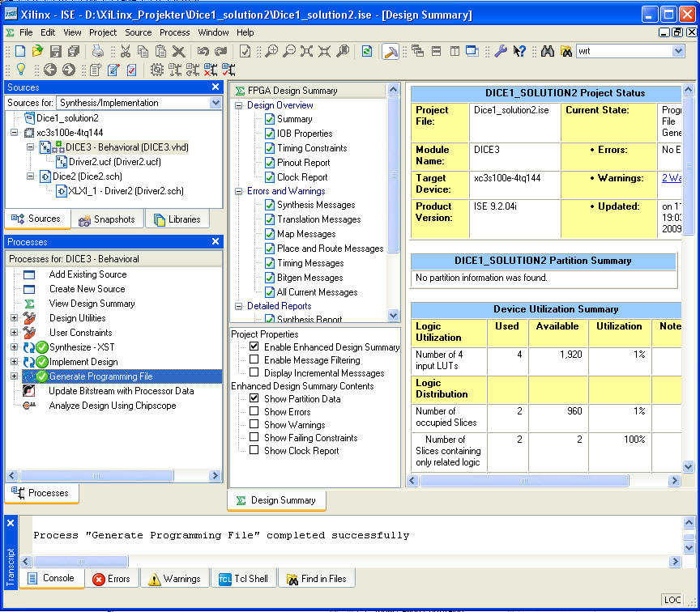Click the Redo arrow icon
The height and width of the screenshot is (612, 700).
click(220, 51)
